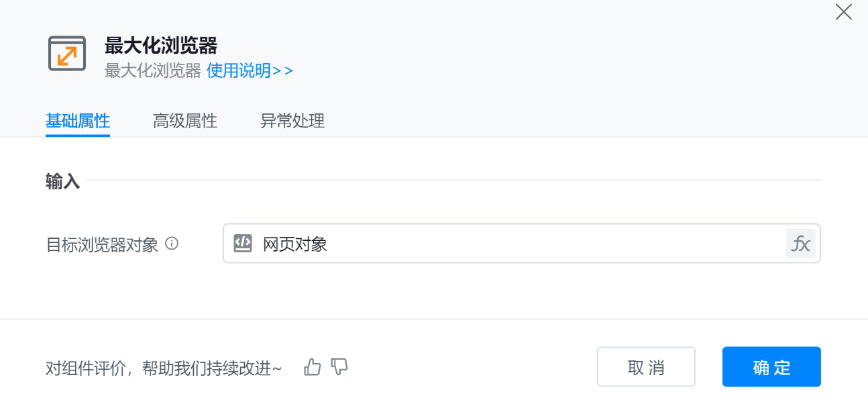Click the web object code icon

coord(243,243)
